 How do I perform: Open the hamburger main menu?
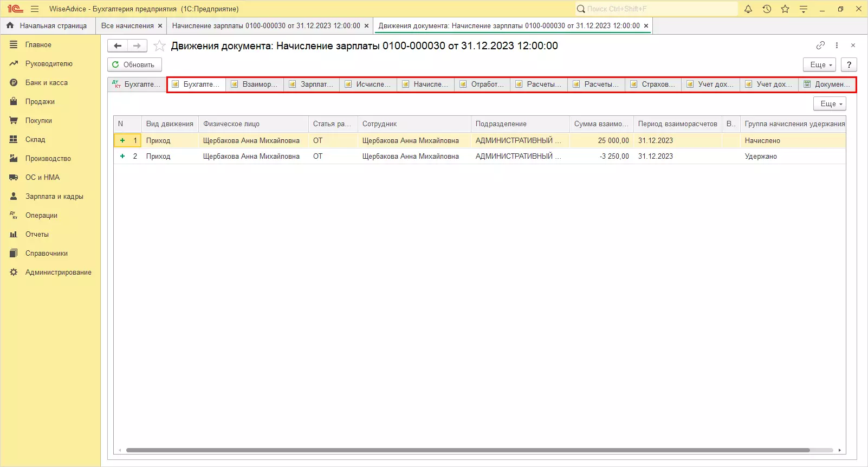point(35,9)
